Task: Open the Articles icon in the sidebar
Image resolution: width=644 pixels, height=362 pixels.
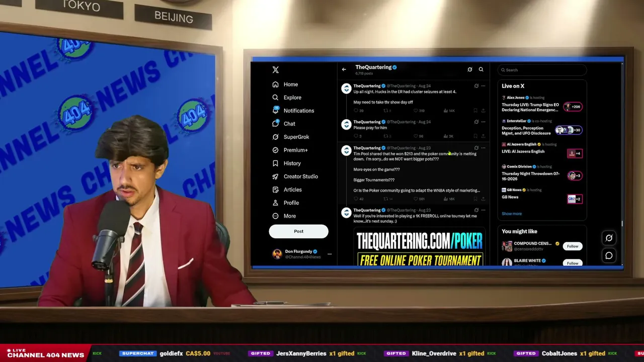Action: pos(275,190)
